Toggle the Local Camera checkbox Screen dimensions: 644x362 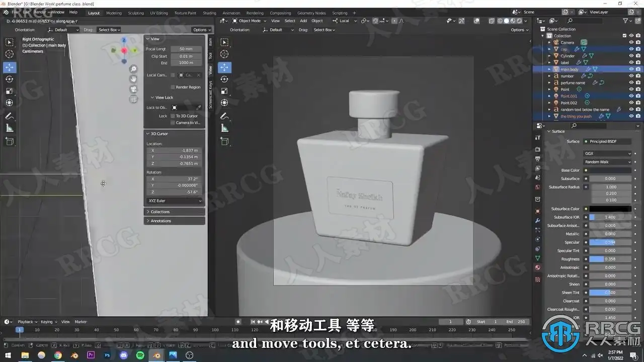coord(173,75)
